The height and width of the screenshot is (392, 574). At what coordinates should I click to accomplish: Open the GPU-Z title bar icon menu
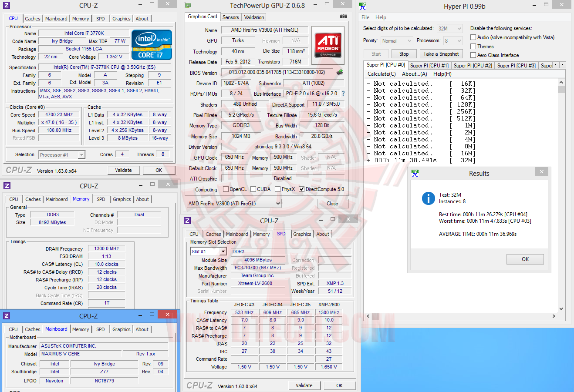point(188,6)
